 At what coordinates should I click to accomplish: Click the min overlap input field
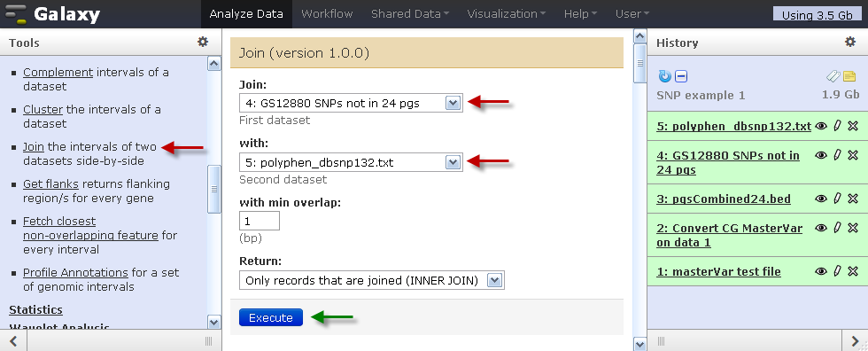[x=259, y=221]
